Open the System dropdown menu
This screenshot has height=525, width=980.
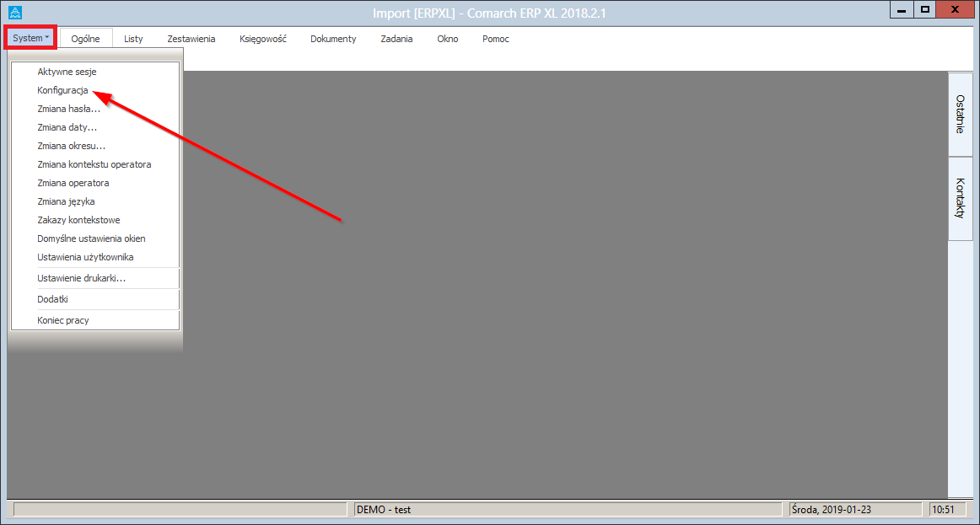point(31,38)
